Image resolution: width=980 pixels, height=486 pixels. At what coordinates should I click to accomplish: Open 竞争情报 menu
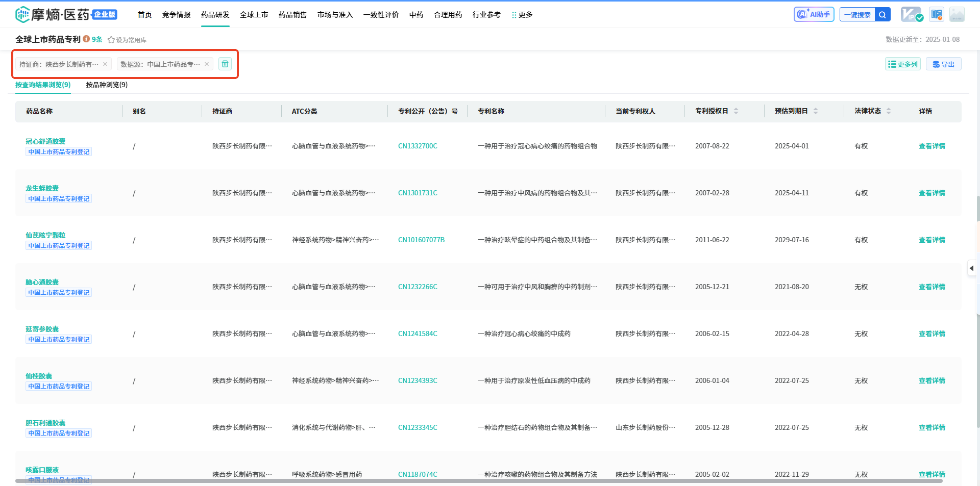(x=177, y=15)
